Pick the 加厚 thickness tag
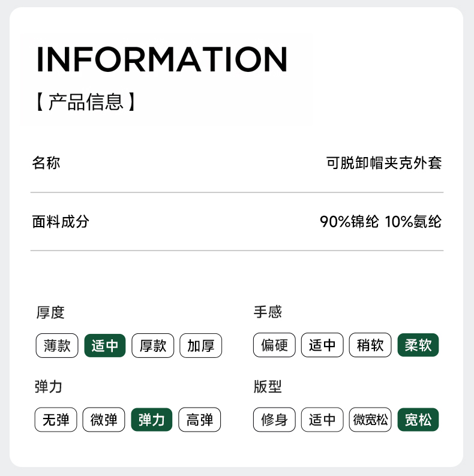Image resolution: width=474 pixels, height=476 pixels. coord(201,346)
